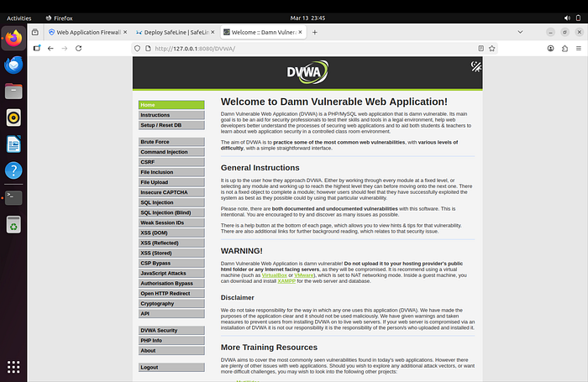Screen dimensions: 588x382
Task: Click the Firefox View icon left of tabs
Action: coord(35,32)
